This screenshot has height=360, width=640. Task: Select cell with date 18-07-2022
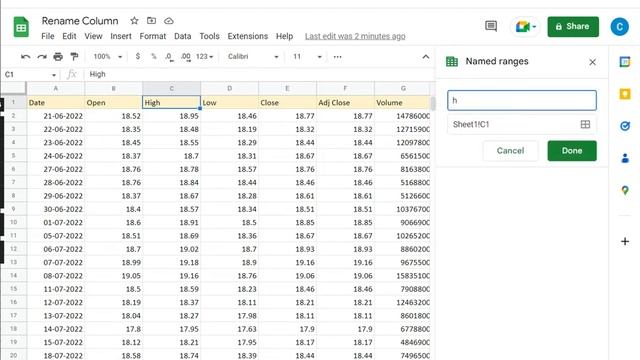coord(56,356)
